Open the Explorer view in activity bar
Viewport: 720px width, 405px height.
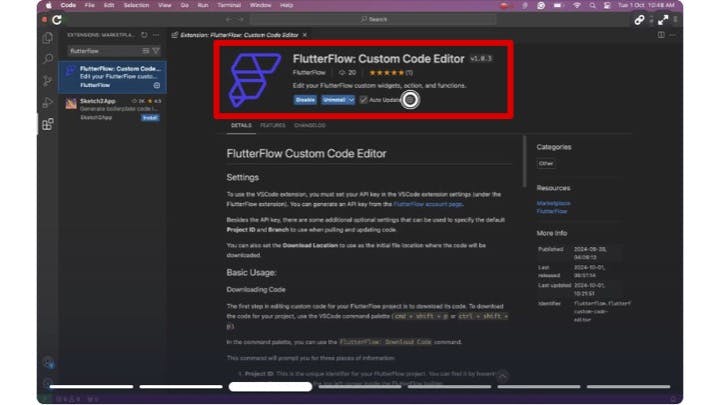click(48, 38)
